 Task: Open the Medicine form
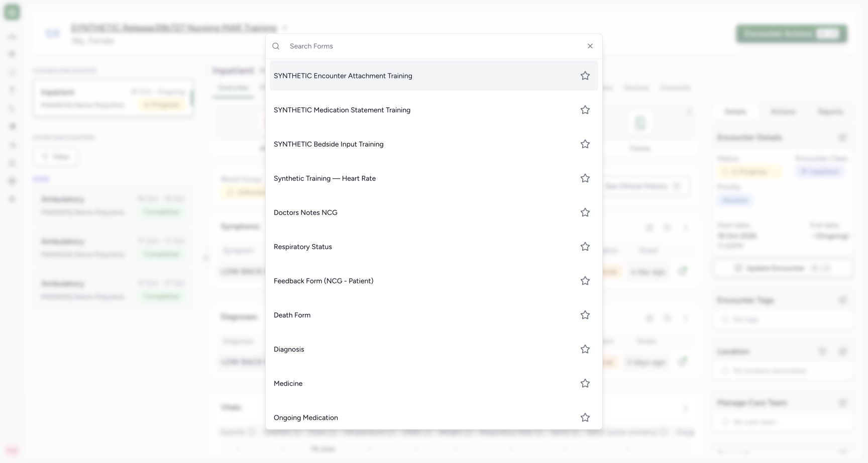coord(434,384)
